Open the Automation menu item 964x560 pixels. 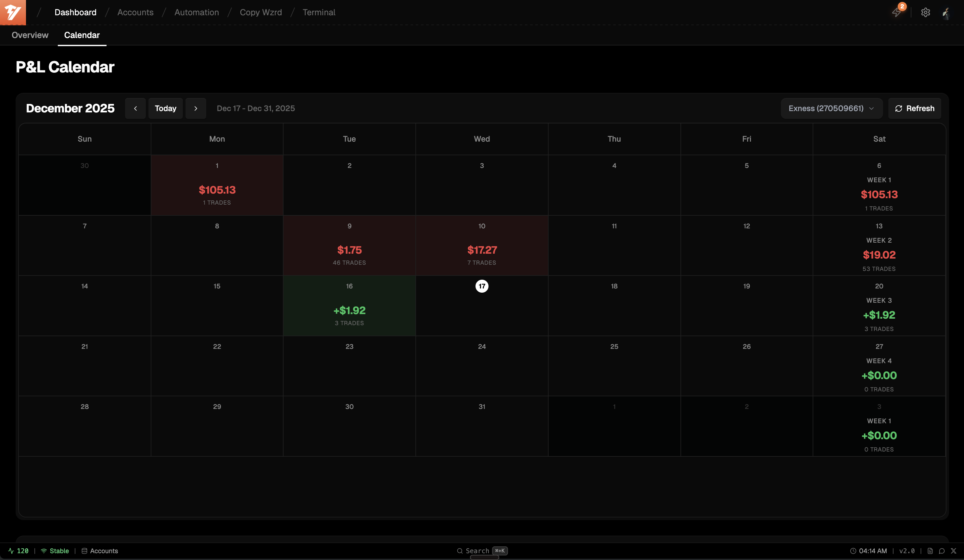pos(197,12)
